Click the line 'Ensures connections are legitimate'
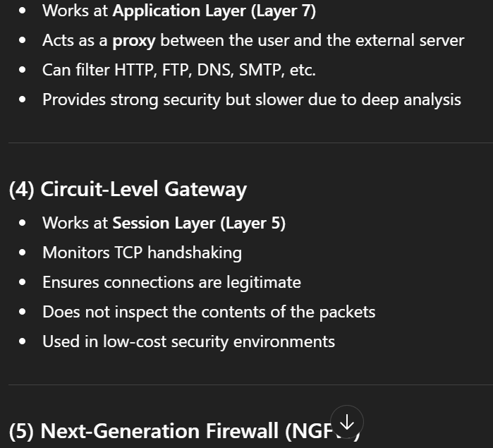 click(171, 282)
